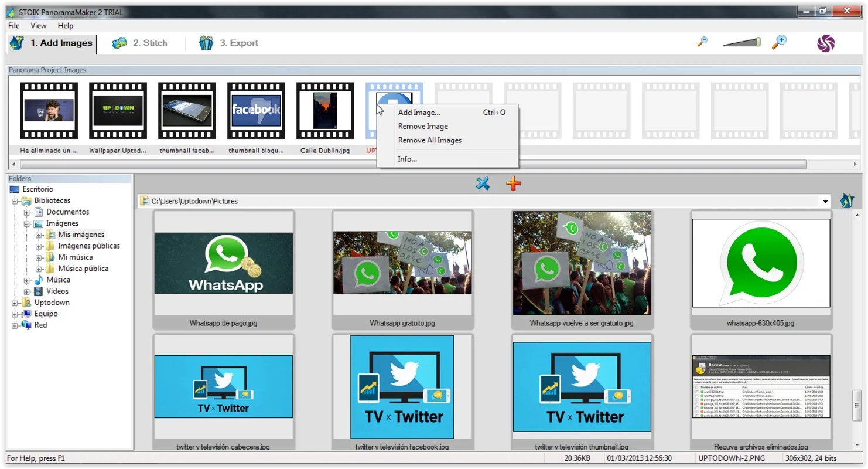Image resolution: width=868 pixels, height=469 pixels.
Task: Click the Escritorio desktop icon
Action: [x=15, y=189]
